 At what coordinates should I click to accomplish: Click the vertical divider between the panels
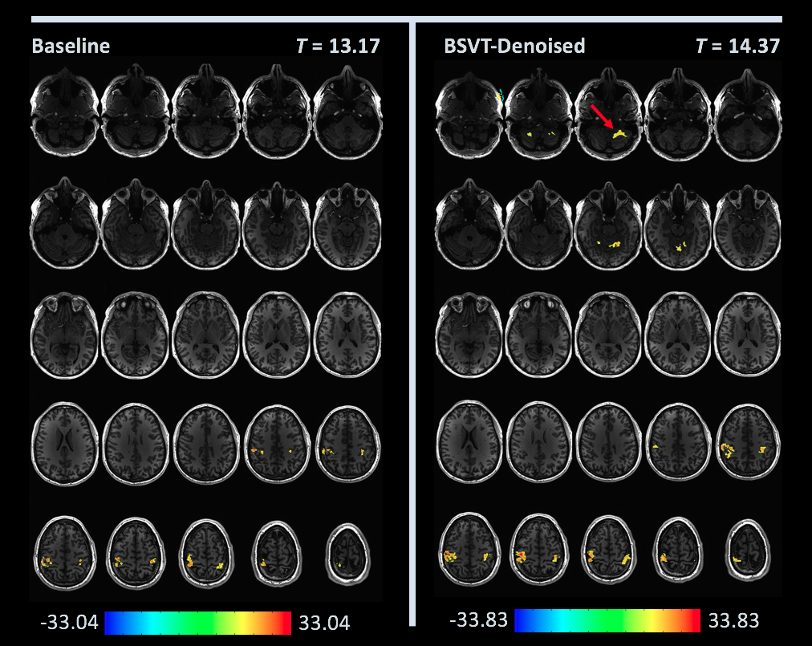412,321
